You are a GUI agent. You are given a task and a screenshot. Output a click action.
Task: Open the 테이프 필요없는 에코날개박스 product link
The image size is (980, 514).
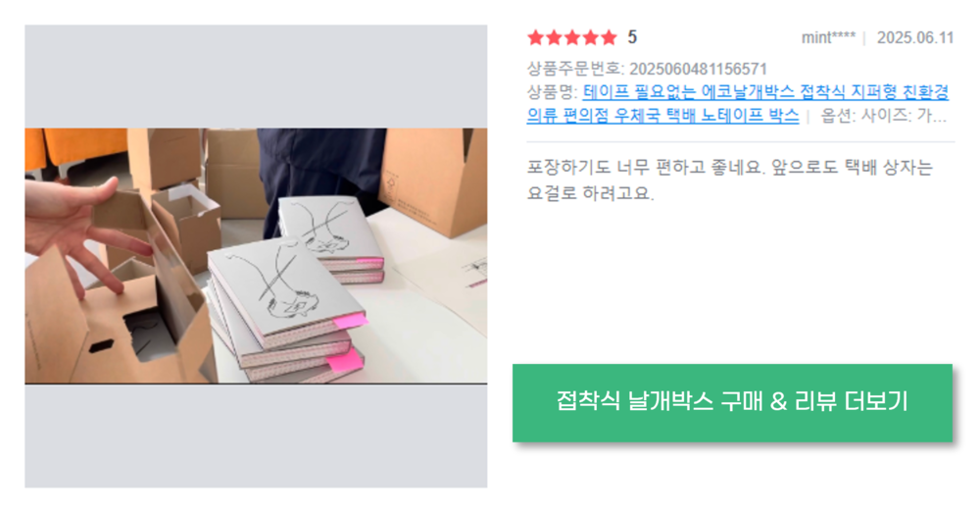(x=765, y=92)
